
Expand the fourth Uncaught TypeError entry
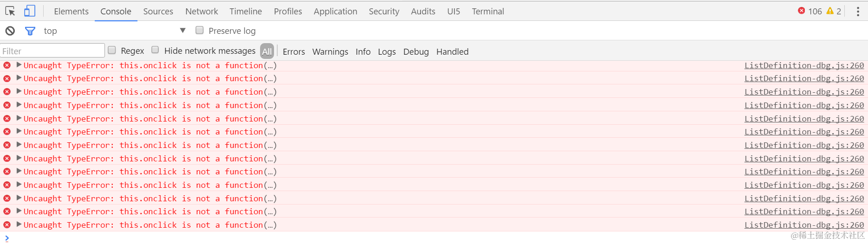pyautogui.click(x=19, y=105)
